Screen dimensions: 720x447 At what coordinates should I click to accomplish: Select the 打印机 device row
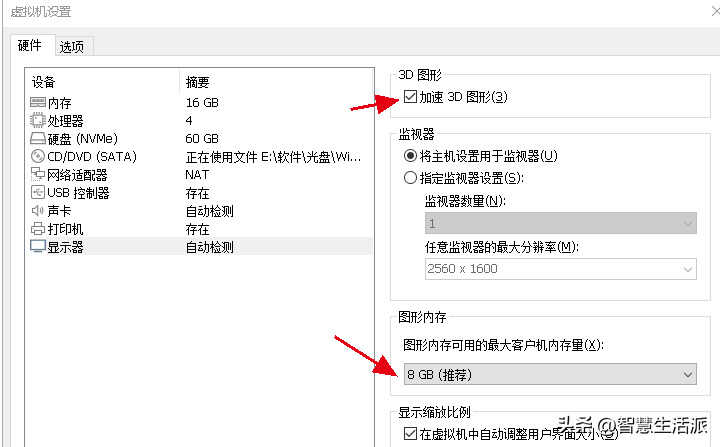coord(200,229)
